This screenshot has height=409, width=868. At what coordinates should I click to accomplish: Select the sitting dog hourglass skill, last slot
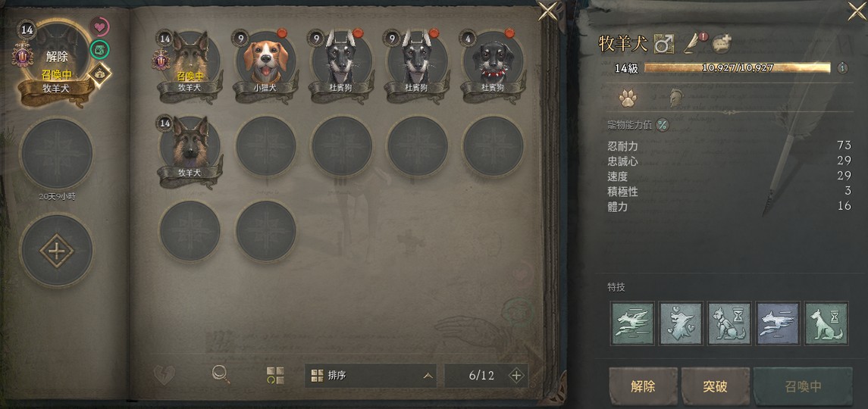pyautogui.click(x=826, y=323)
